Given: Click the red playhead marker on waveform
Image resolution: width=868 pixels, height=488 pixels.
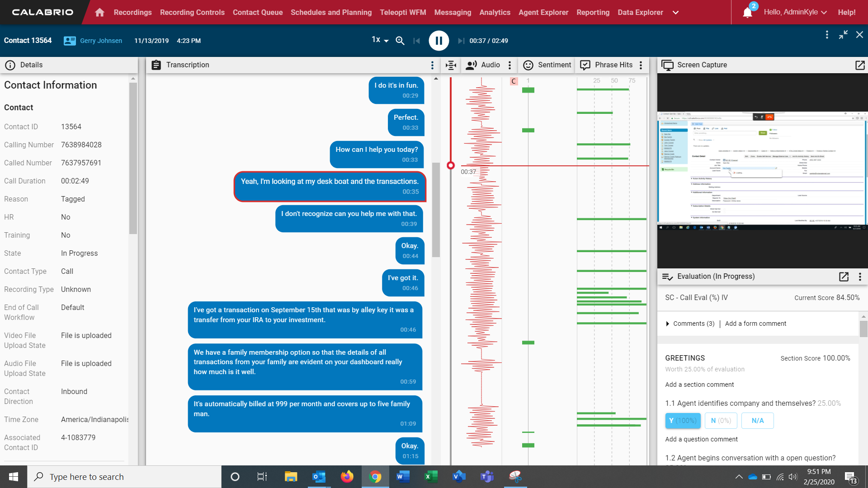Looking at the screenshot, I should [450, 165].
